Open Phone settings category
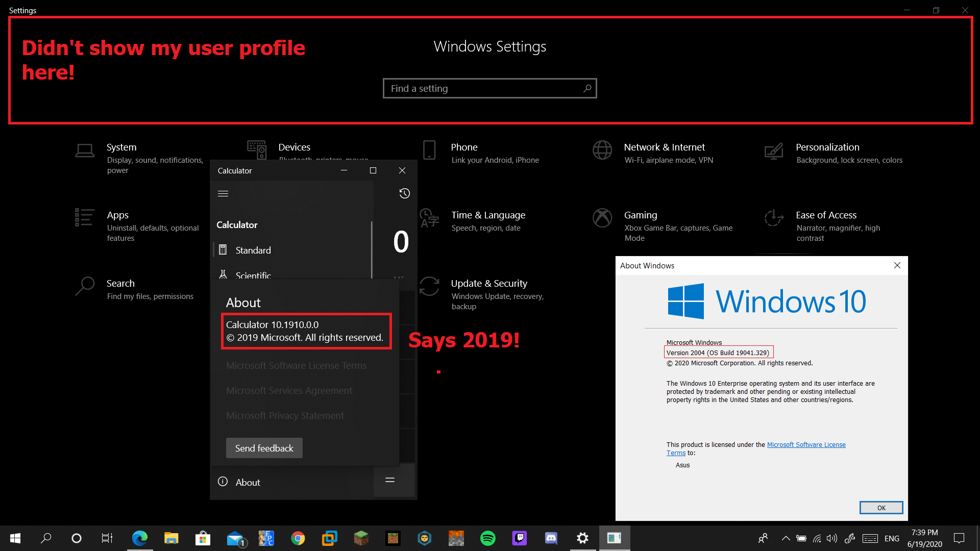Viewport: 980px width, 551px height. (x=480, y=153)
